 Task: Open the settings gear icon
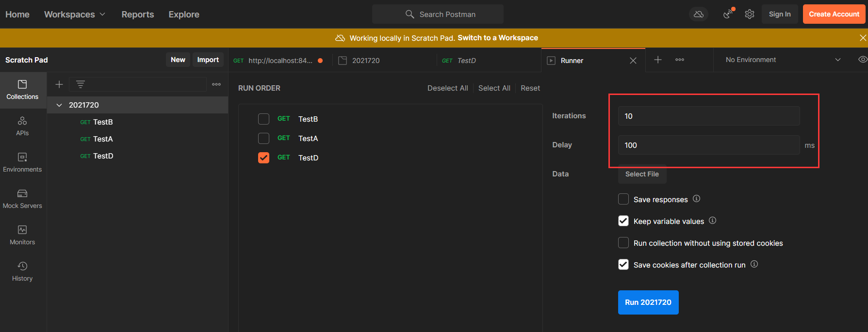click(750, 14)
